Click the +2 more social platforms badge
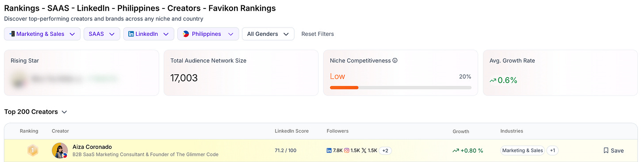Screen dimensions: 644x162 [385, 150]
